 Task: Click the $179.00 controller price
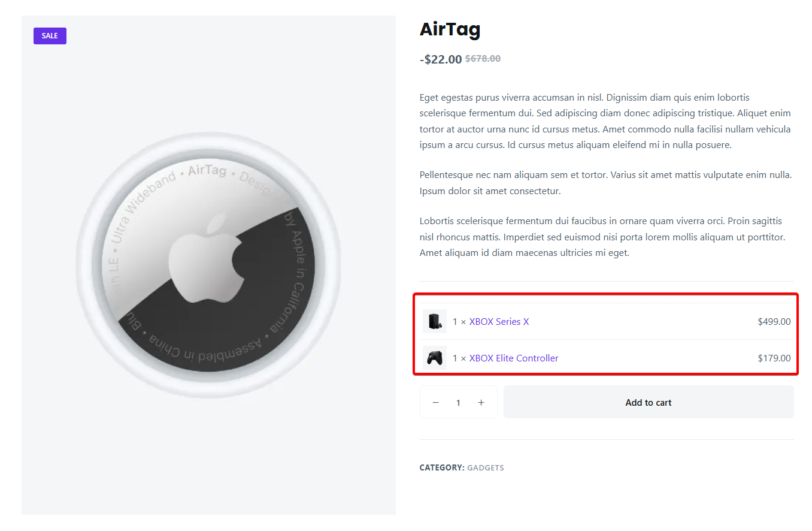click(x=774, y=358)
